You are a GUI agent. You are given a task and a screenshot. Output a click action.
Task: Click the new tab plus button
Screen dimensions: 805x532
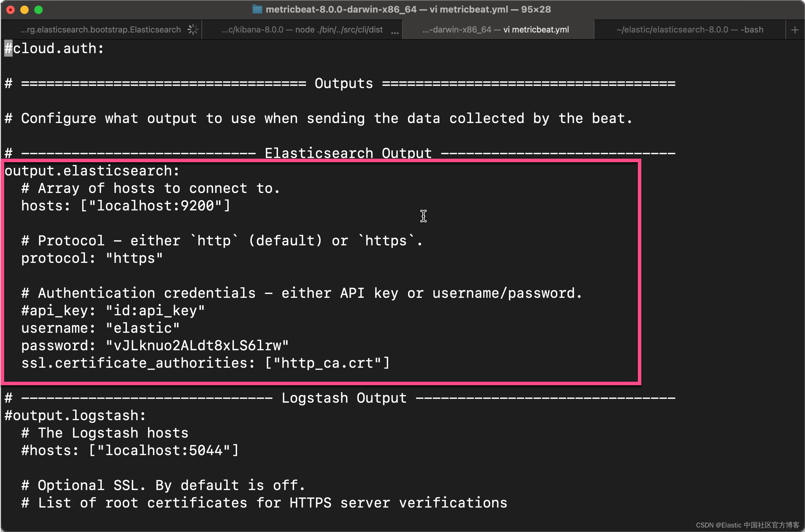(795, 30)
